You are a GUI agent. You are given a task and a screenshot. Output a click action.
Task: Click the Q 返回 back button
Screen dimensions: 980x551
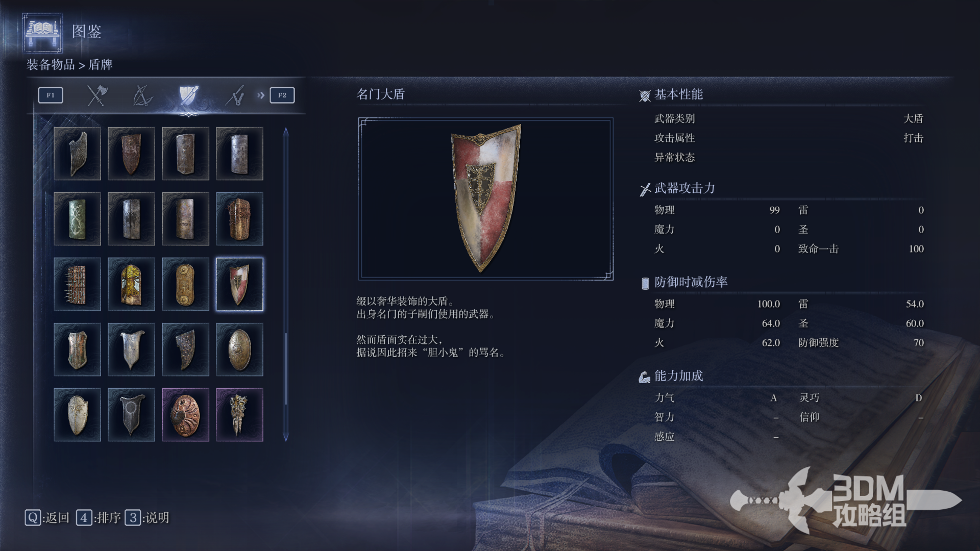(47, 518)
